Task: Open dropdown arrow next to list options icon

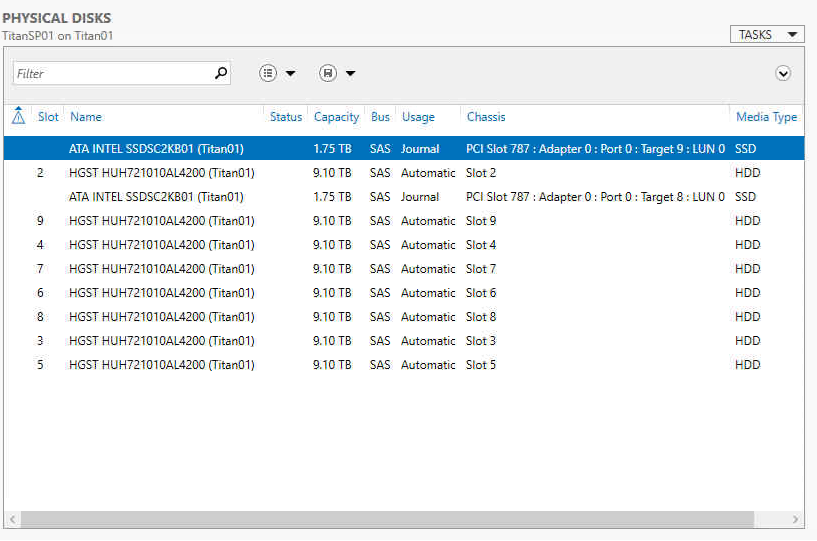Action: (291, 73)
